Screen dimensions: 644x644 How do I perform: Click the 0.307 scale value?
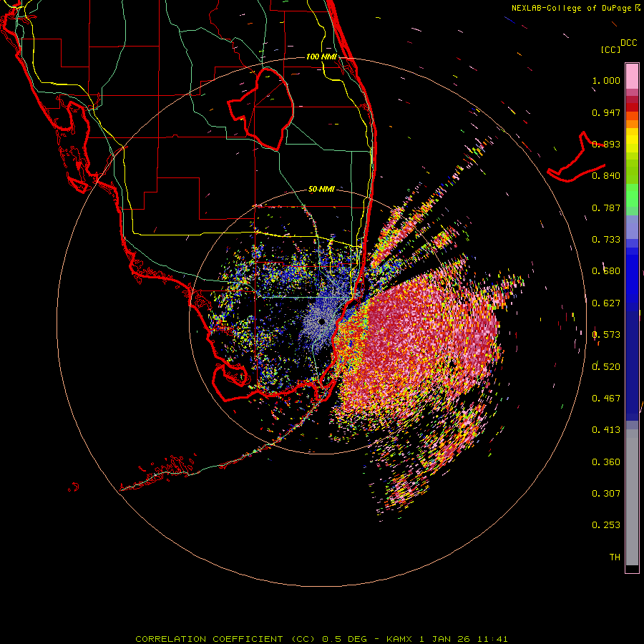click(606, 493)
